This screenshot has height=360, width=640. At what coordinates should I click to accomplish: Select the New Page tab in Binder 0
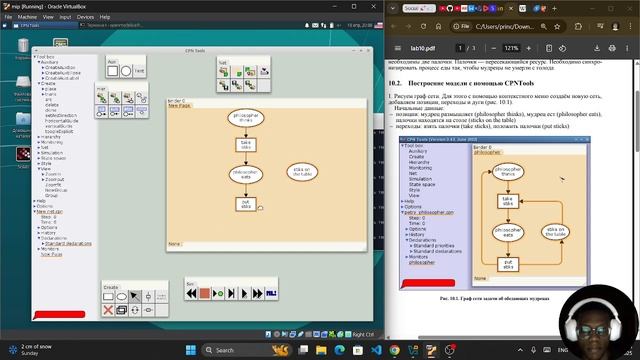pyautogui.click(x=180, y=106)
